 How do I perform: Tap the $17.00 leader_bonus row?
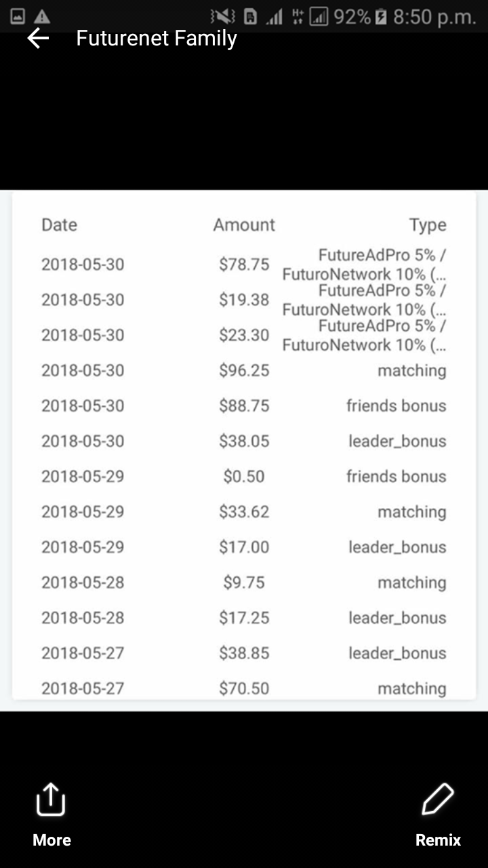click(x=244, y=547)
